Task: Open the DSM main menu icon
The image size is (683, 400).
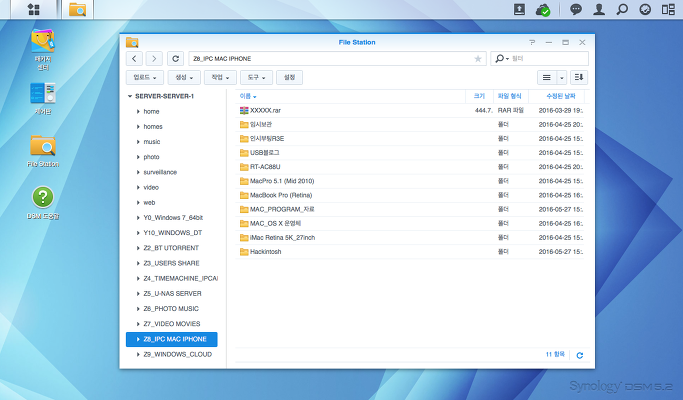Action: (x=34, y=9)
